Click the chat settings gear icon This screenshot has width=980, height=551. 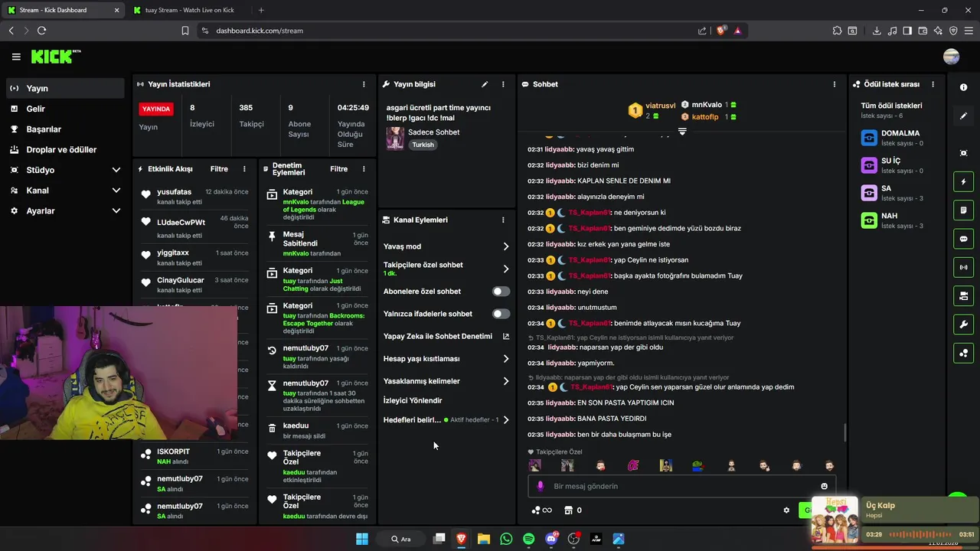786,510
